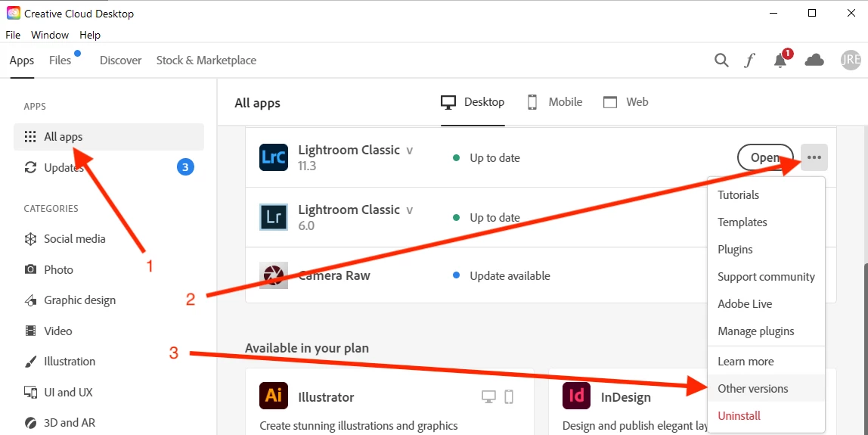This screenshot has width=868, height=435.
Task: Open Lightroom Classic 11.3 with Open button
Action: point(765,158)
